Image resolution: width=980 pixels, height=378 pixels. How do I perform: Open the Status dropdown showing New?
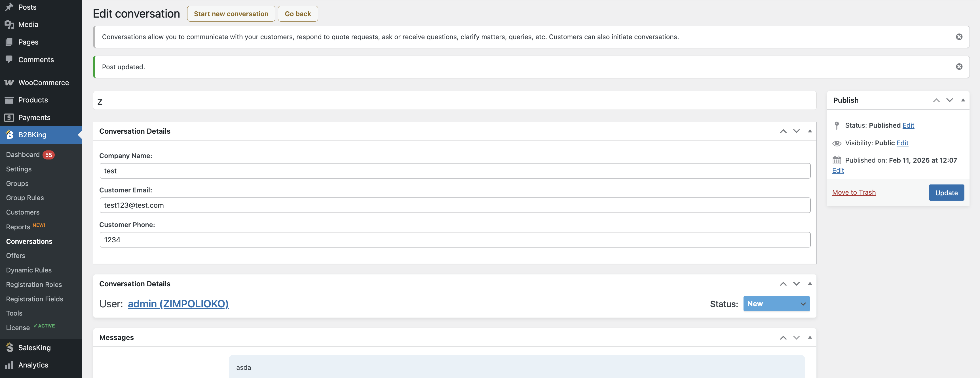tap(776, 304)
